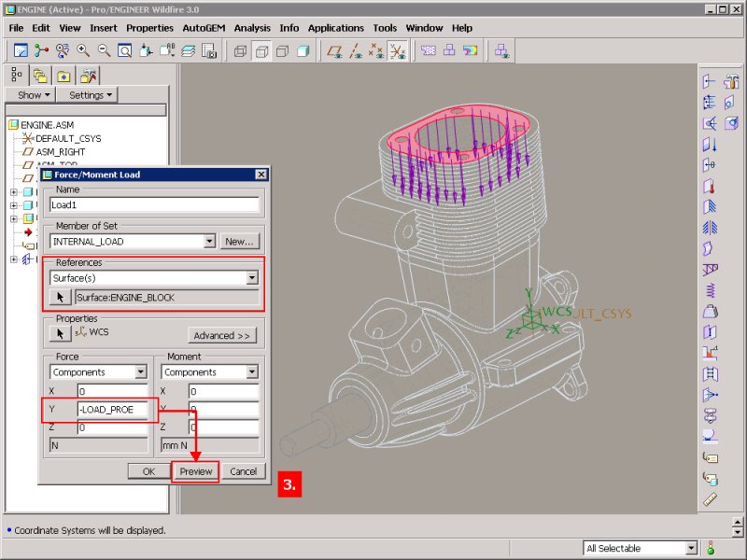Open the Force Components dropdown

(141, 371)
